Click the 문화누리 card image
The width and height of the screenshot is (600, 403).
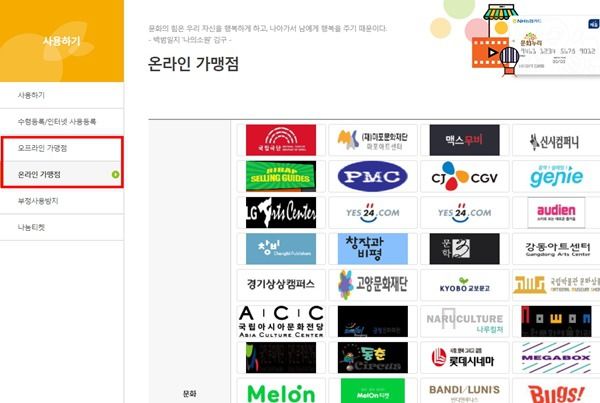[555, 44]
